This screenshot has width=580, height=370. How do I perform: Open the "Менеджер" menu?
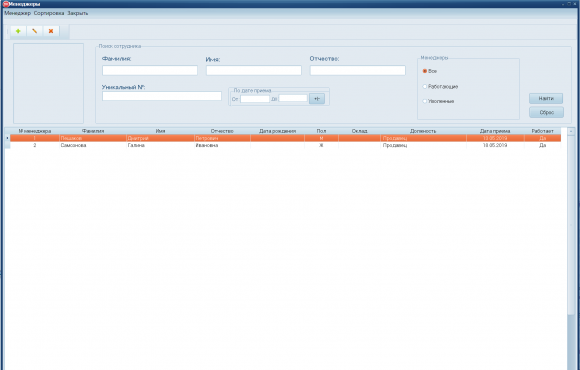(x=17, y=13)
